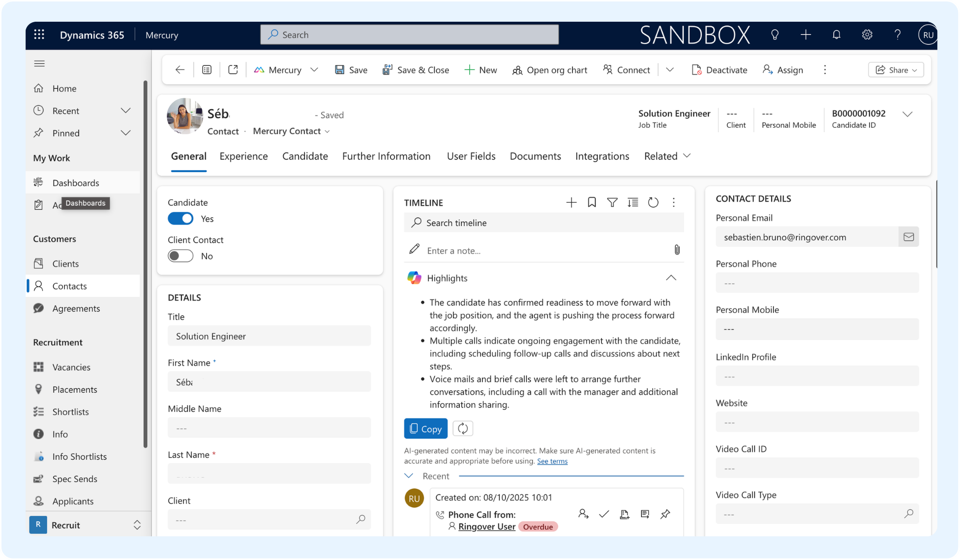Image resolution: width=960 pixels, height=560 pixels.
Task: Click the more commands ellipsis in toolbar
Action: [x=825, y=70]
